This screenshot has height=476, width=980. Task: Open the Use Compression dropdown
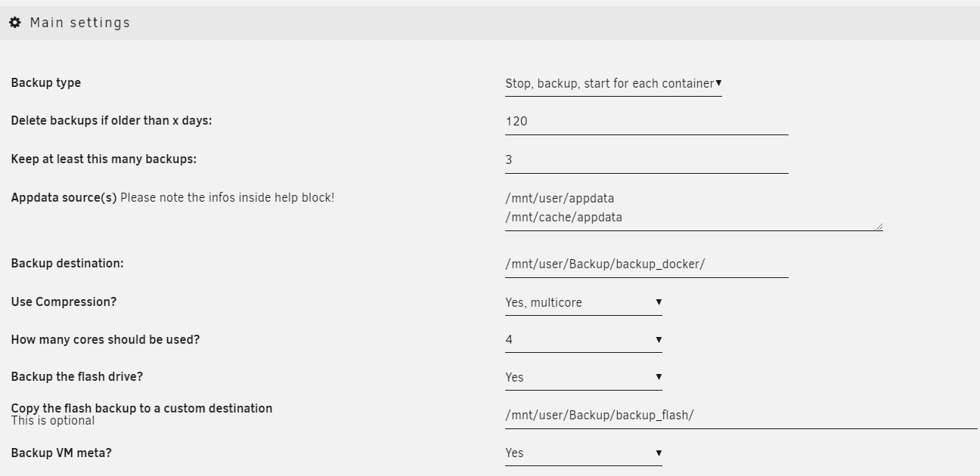(584, 302)
